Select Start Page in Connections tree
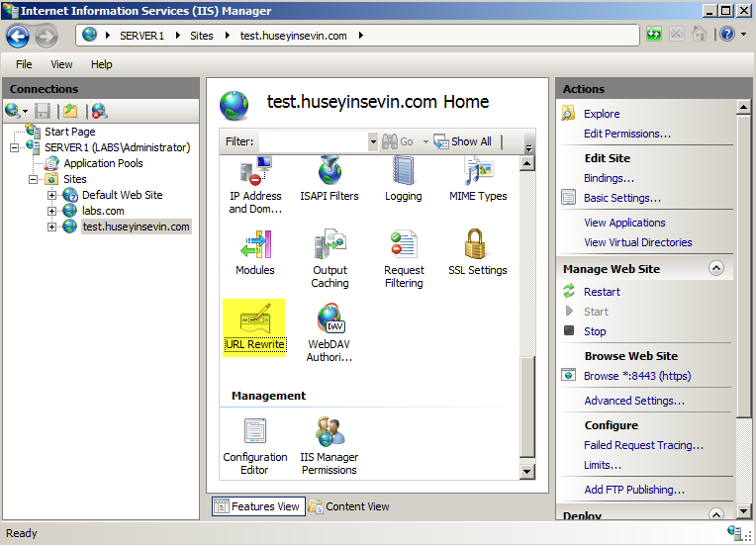Viewport: 756px width, 545px height. click(70, 132)
